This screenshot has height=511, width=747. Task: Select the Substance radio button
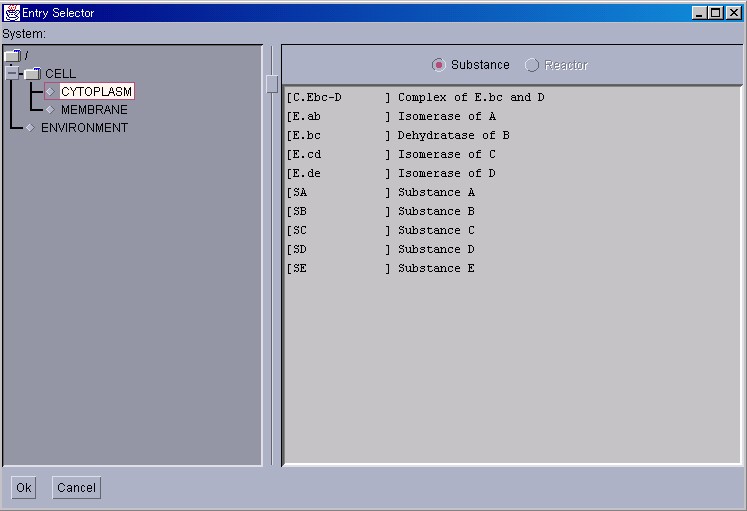click(x=438, y=65)
